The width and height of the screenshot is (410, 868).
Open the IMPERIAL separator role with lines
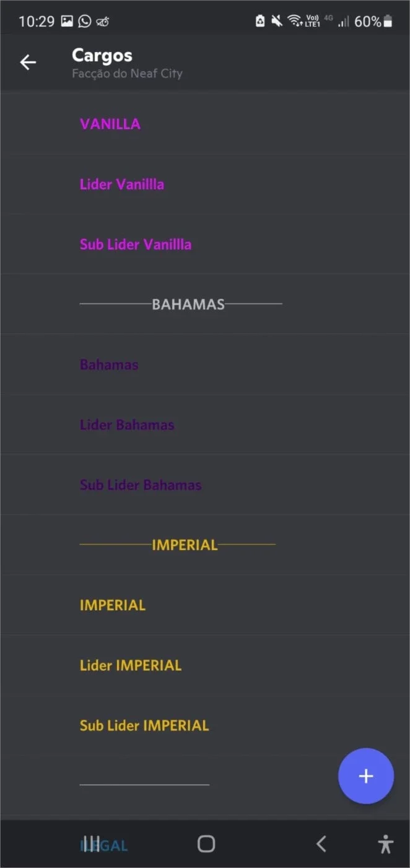205,545
